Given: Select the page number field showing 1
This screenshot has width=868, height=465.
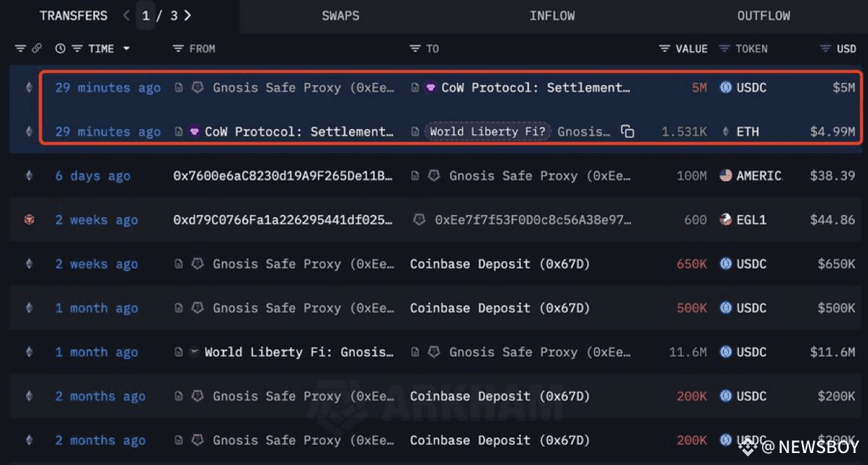Looking at the screenshot, I should tap(146, 15).
